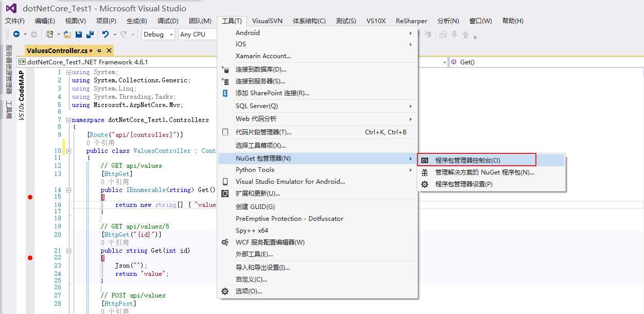The image size is (644, 314).
Task: Expand the SQL Server(Q) submenu
Action: 318,106
